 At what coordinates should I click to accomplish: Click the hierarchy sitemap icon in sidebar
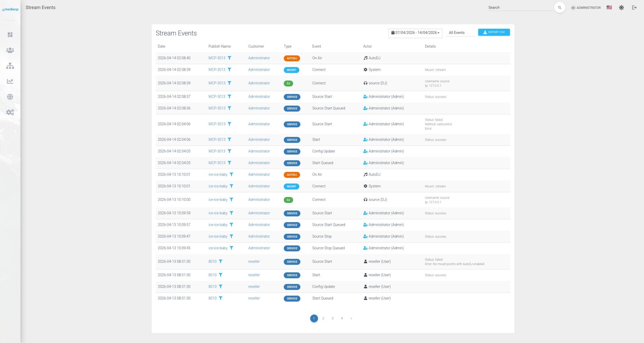[10, 66]
